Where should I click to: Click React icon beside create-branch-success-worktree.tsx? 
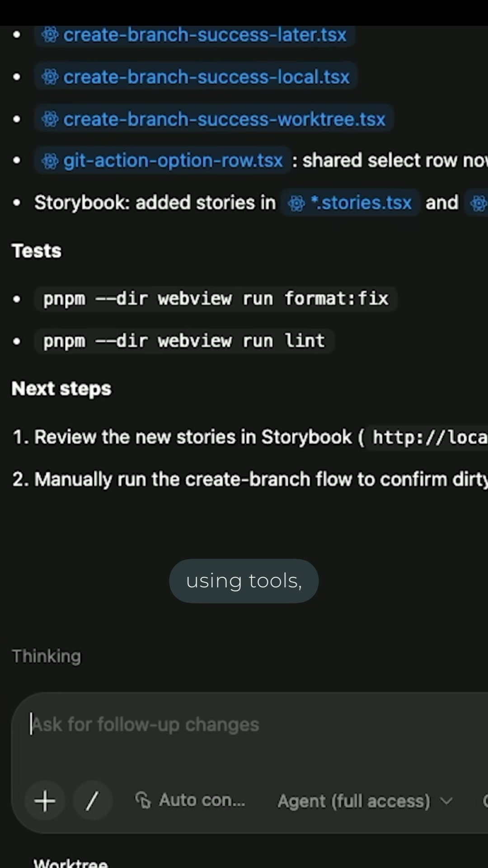[50, 119]
